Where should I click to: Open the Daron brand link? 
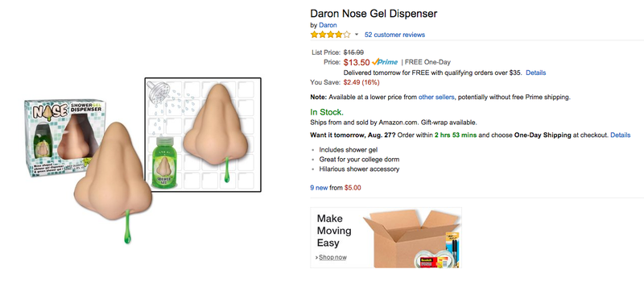pyautogui.click(x=328, y=25)
